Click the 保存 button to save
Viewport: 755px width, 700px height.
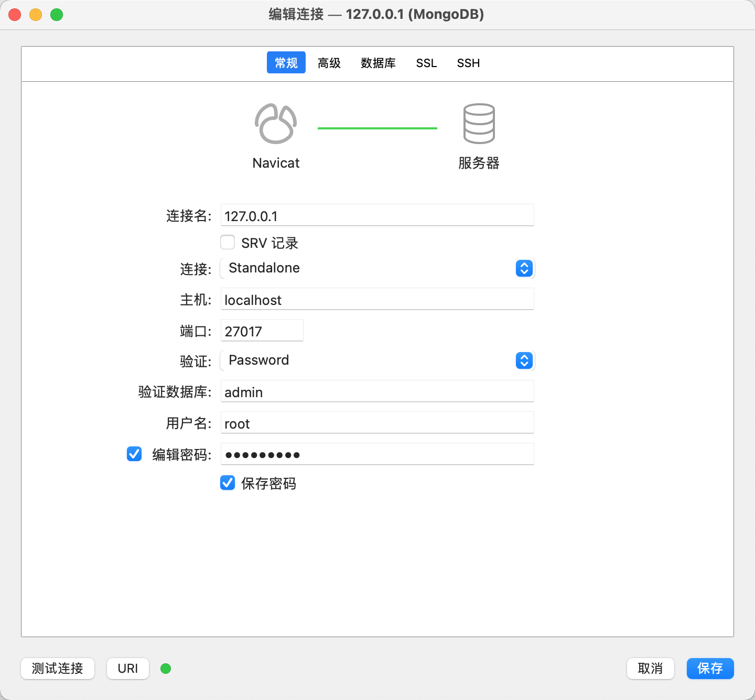(710, 669)
